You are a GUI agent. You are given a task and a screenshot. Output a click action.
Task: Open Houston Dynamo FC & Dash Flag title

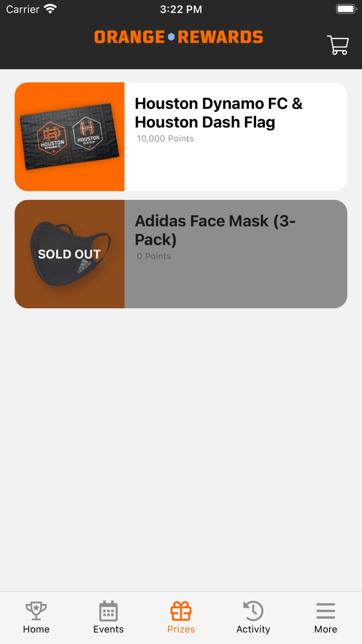218,113
